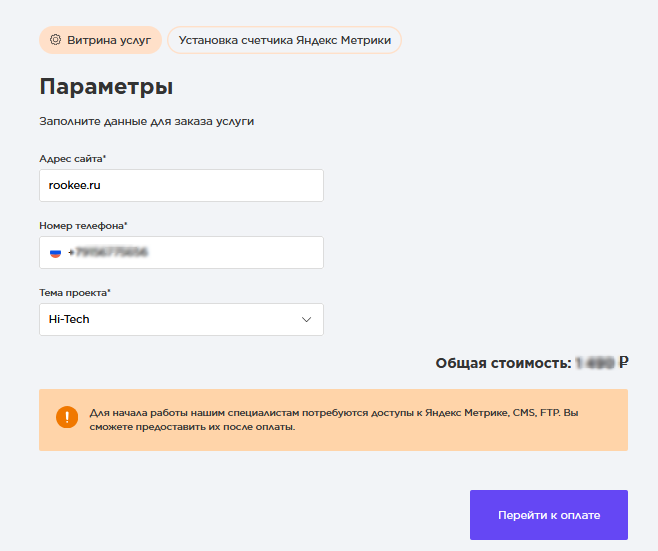The height and width of the screenshot is (551, 658).
Task: Click the Тема проекта field label
Action: [75, 292]
